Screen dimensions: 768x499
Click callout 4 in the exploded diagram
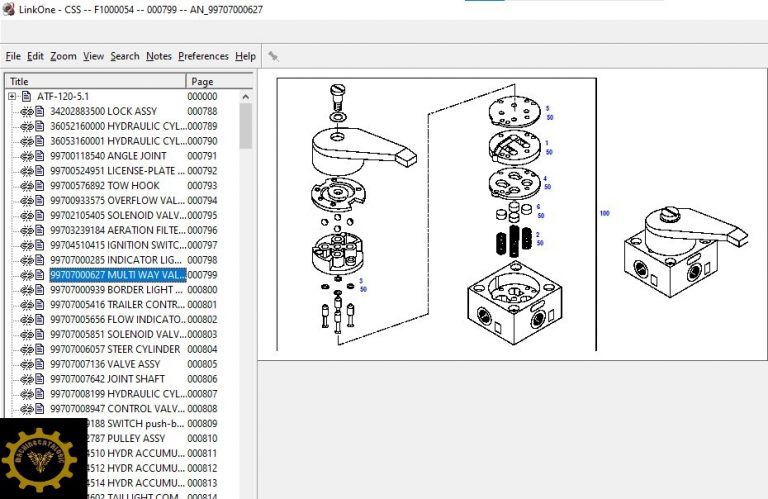click(x=545, y=178)
